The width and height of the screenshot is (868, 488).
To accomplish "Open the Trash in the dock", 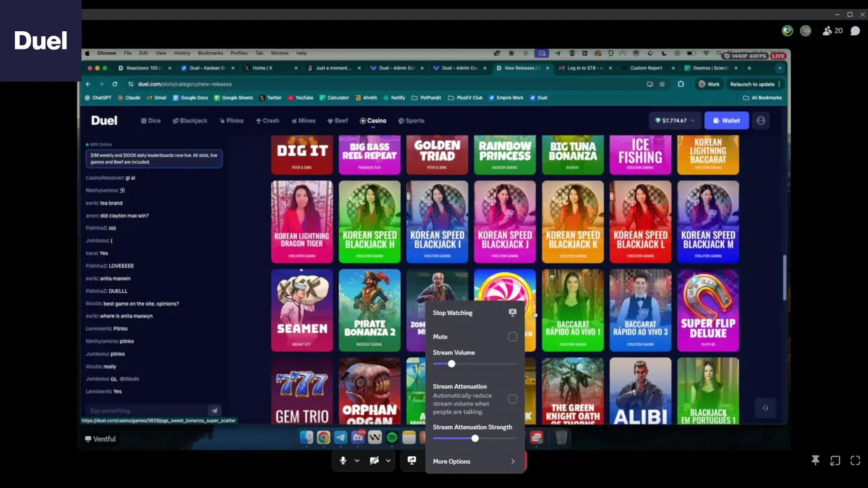I will coord(561,438).
